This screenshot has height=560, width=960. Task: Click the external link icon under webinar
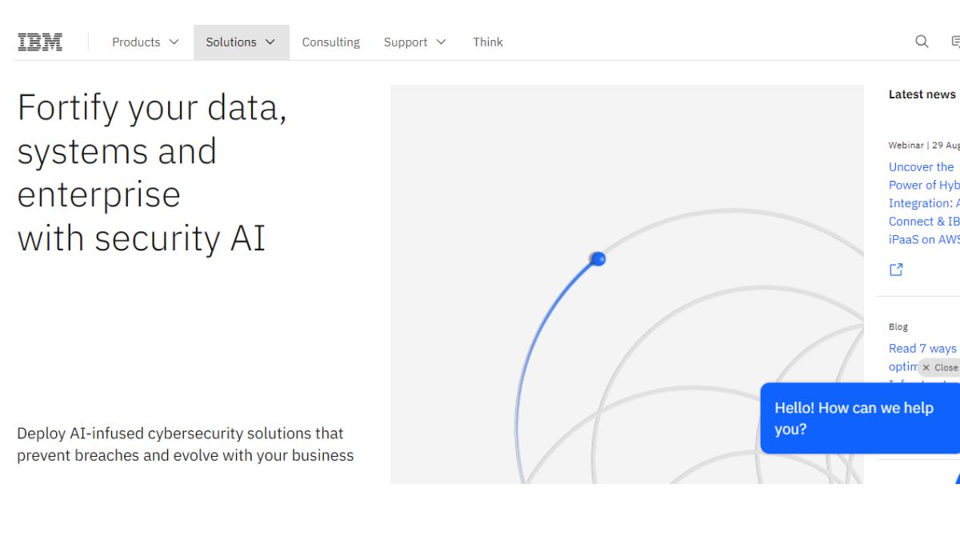pos(896,270)
